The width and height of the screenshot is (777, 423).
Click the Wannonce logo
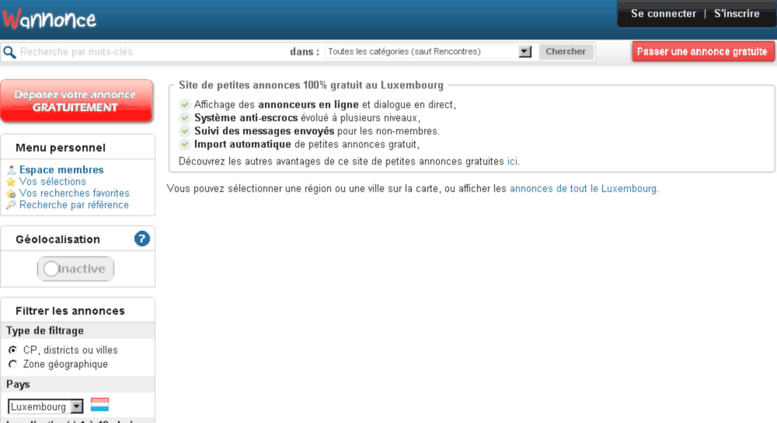49,19
